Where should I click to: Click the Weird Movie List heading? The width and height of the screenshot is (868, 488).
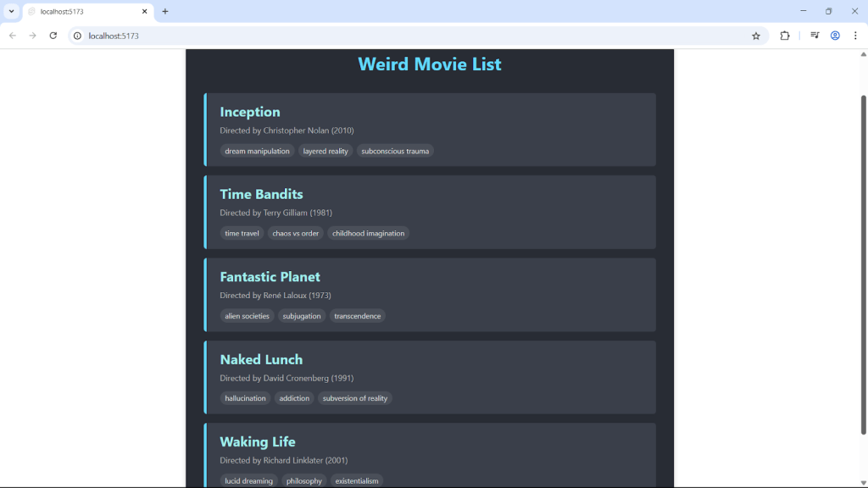(429, 64)
